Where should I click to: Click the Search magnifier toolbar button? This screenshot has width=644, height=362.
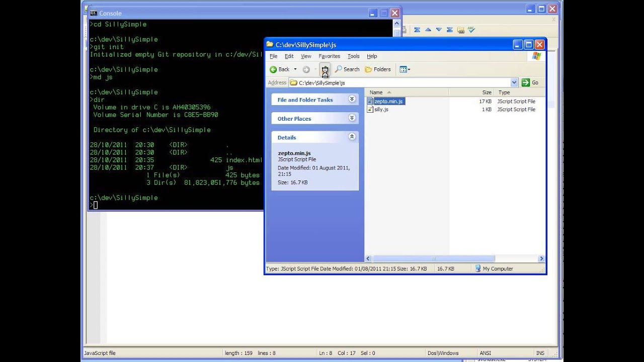347,69
